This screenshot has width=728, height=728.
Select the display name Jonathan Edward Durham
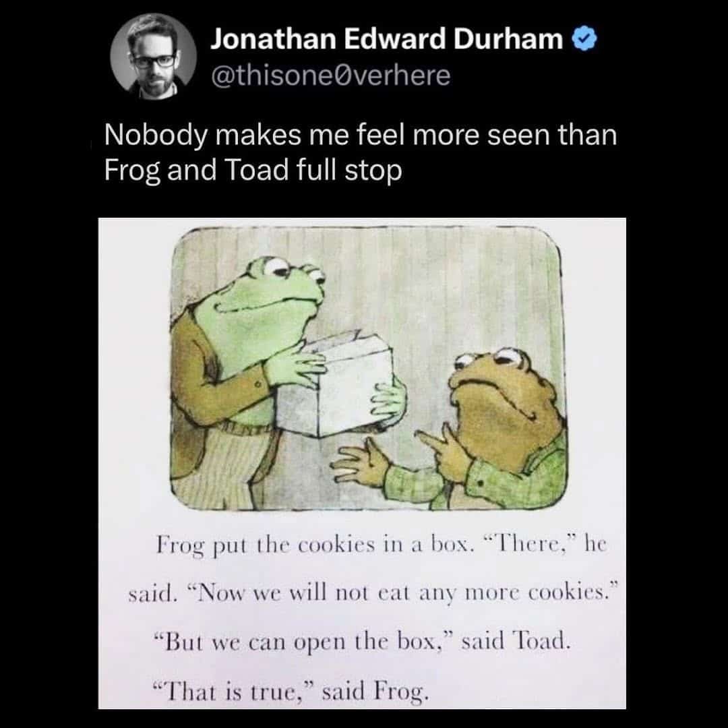(387, 38)
